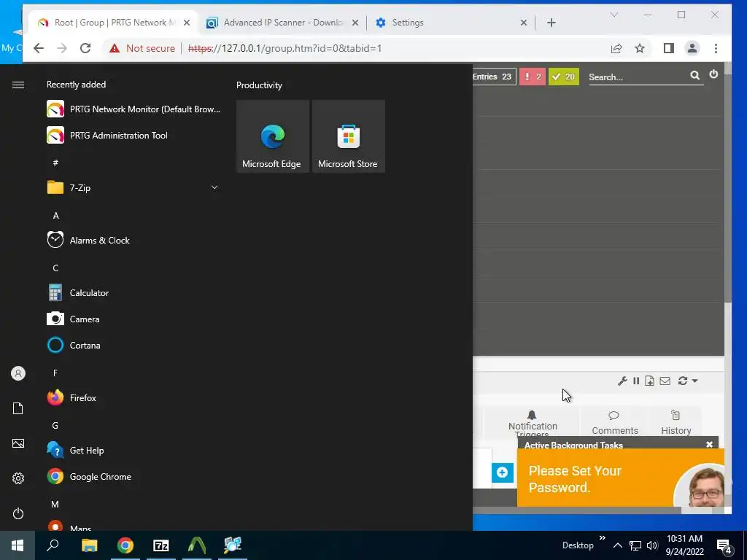Open PRTG Network Monitor from Recently added

(133, 109)
